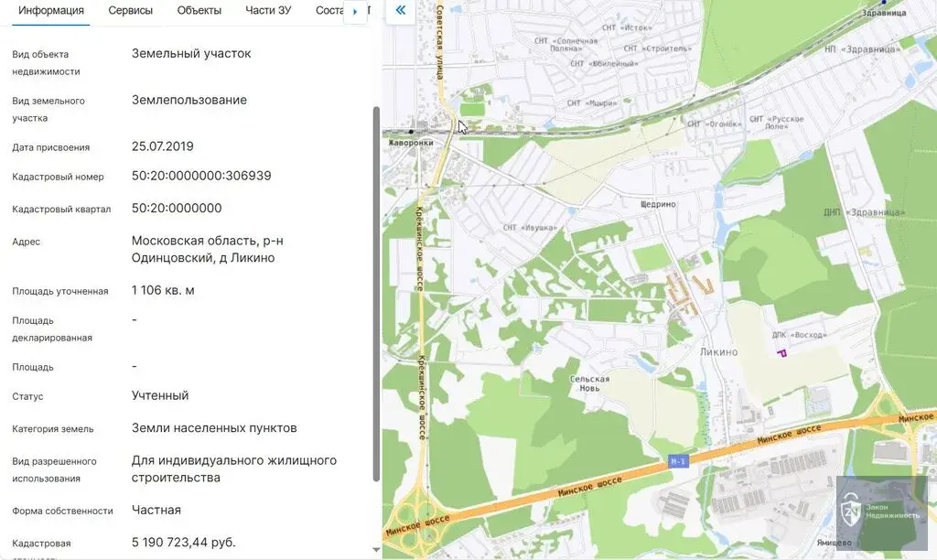This screenshot has height=560, width=937.
Task: Click the Ликино village label on map
Action: pyautogui.click(x=718, y=351)
